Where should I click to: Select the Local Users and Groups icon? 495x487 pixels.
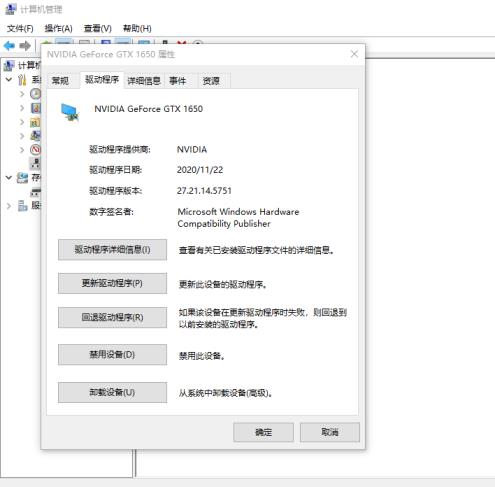click(35, 136)
